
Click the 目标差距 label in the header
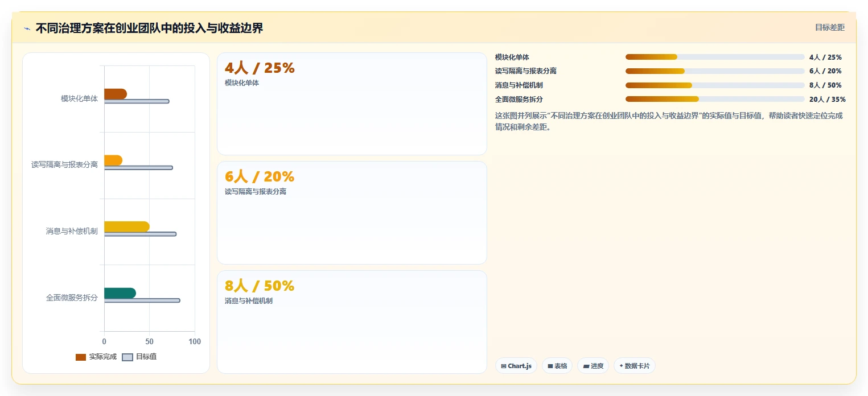coord(830,27)
